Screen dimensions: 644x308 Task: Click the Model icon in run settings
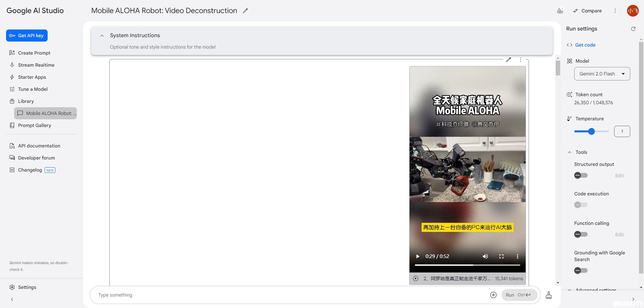click(569, 61)
